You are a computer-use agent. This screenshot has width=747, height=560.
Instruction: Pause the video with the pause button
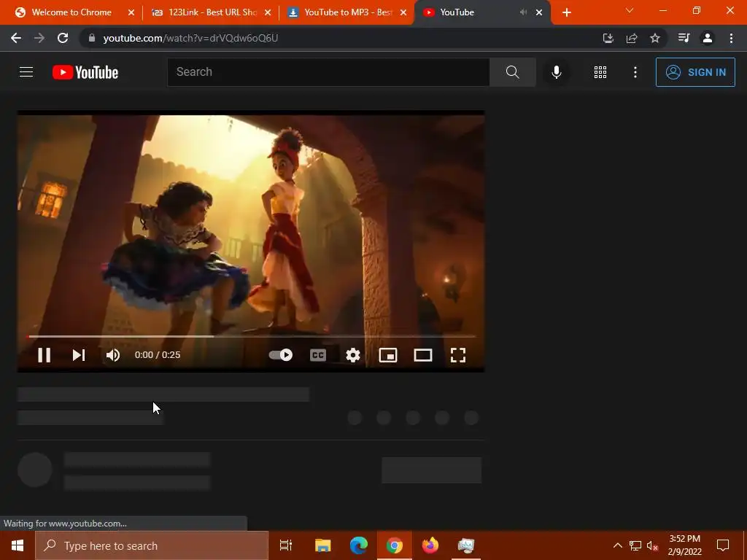tap(44, 355)
